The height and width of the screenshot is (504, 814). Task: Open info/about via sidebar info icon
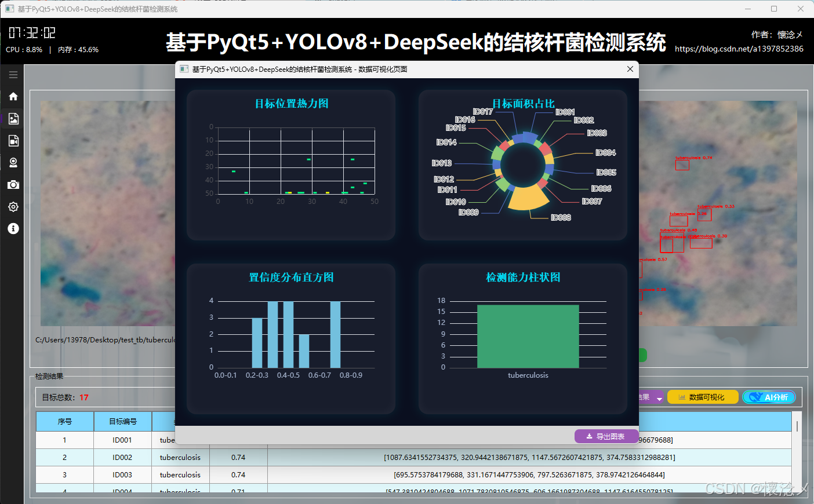point(13,229)
